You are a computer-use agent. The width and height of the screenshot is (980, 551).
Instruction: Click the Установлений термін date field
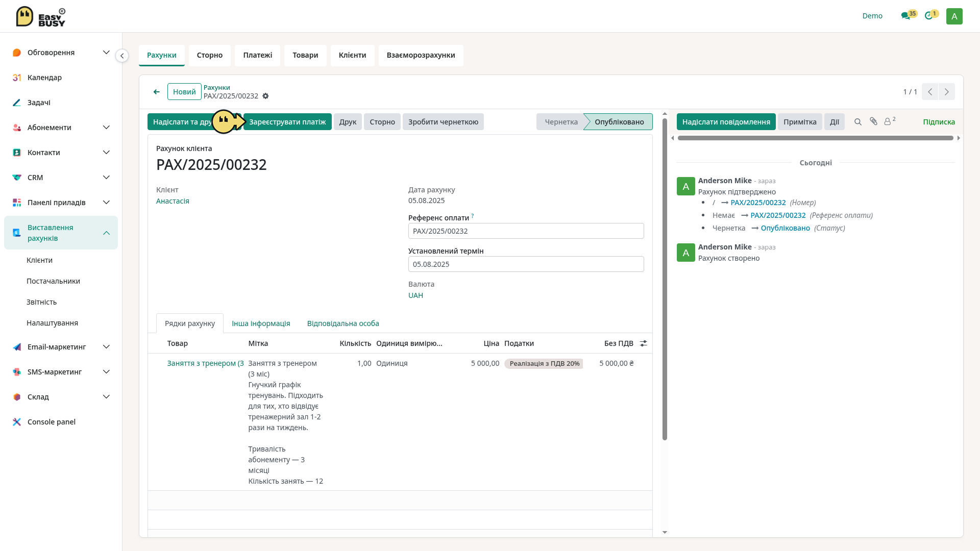tap(526, 264)
